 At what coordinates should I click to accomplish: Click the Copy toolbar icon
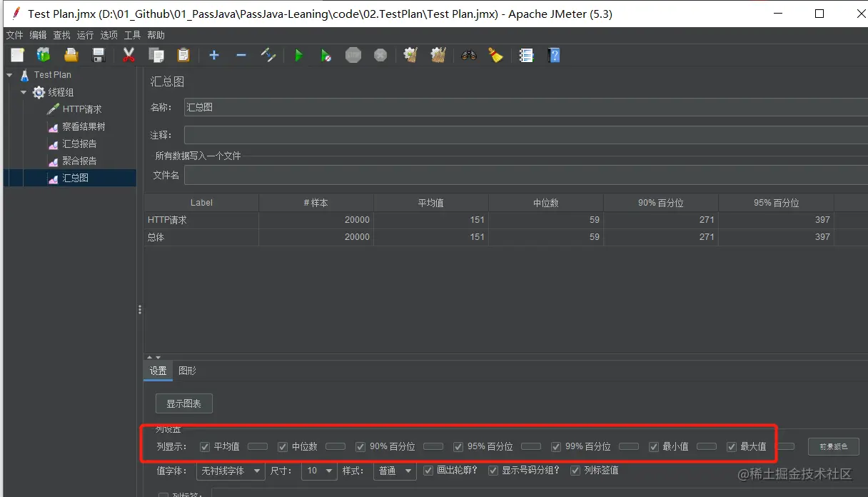point(156,55)
